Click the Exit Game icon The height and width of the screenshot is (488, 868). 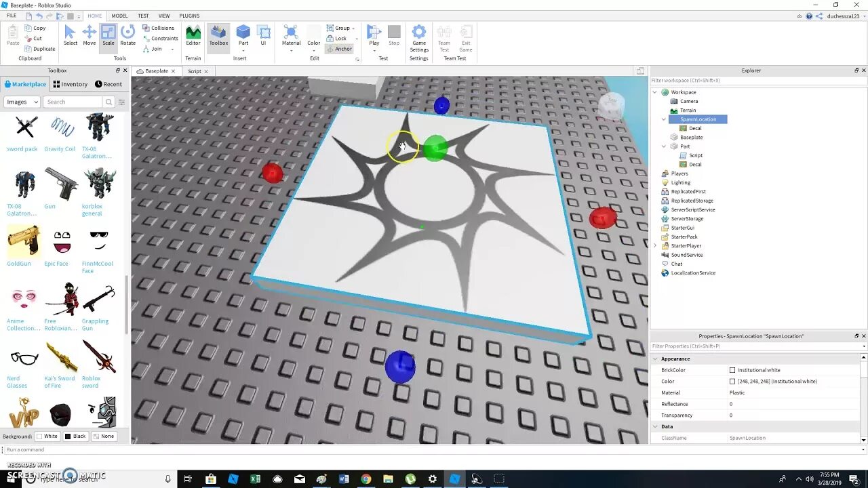[466, 38]
